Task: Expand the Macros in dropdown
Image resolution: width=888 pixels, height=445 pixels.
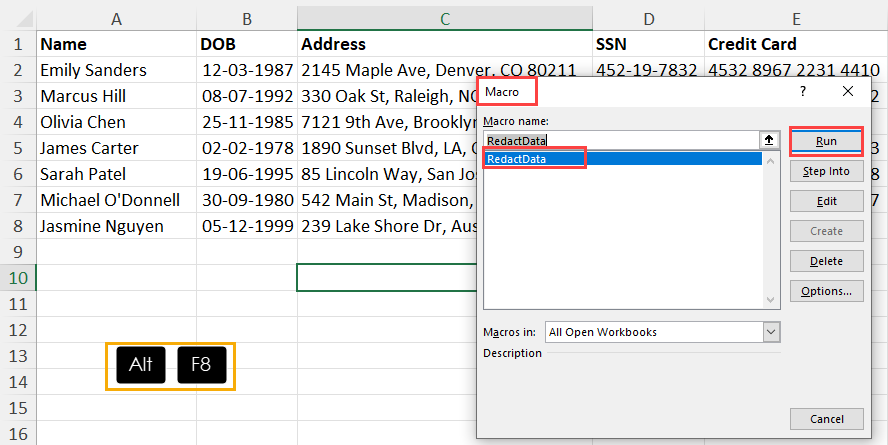Action: [x=770, y=332]
